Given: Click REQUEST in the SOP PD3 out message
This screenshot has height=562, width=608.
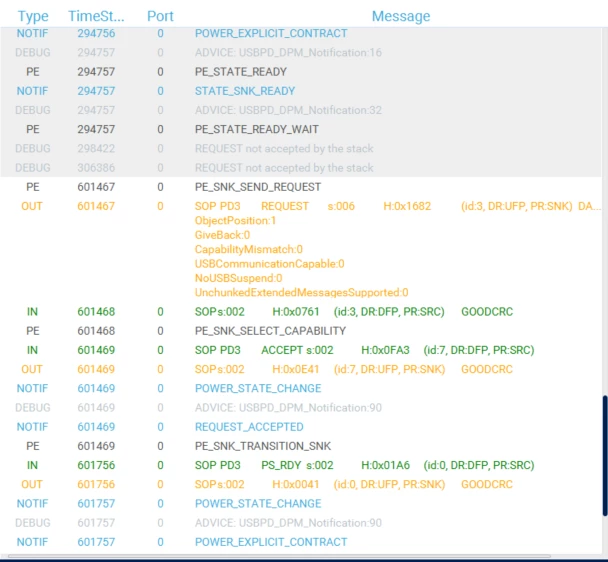Looking at the screenshot, I should [x=285, y=206].
